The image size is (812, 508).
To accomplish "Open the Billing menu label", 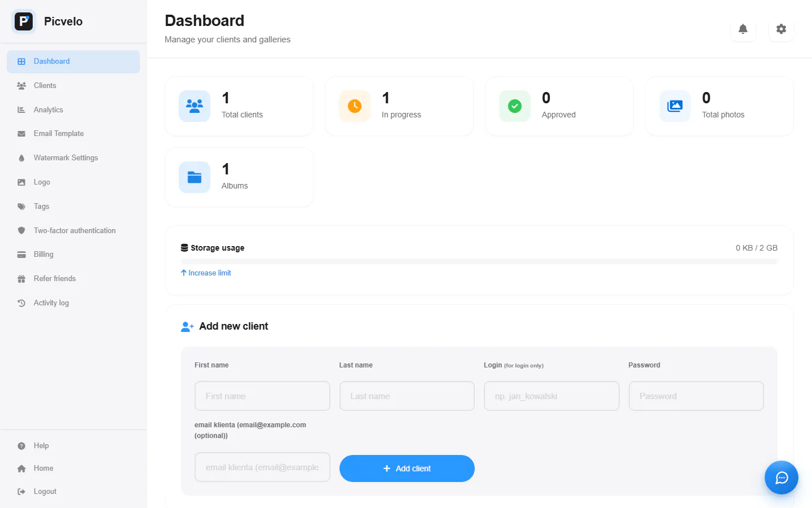I will [x=43, y=255].
